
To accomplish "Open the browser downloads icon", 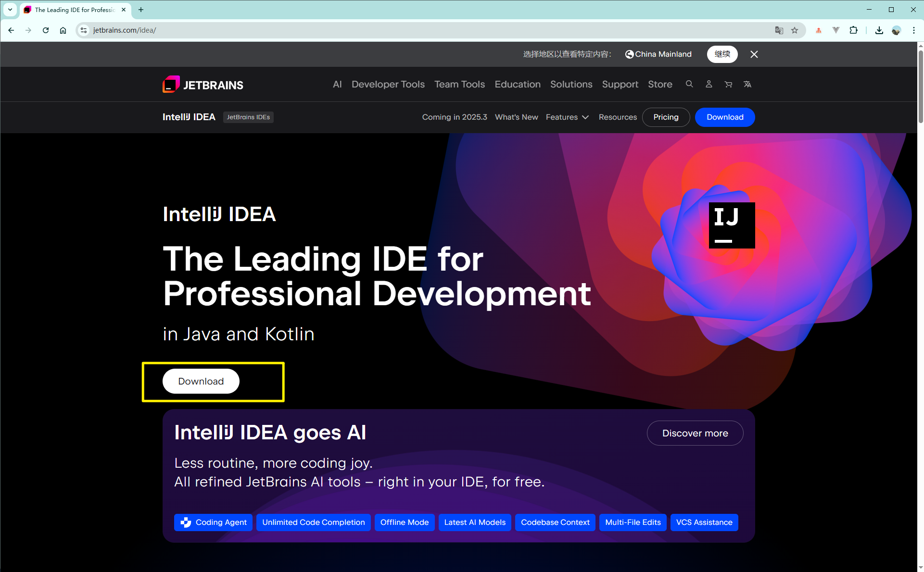I will (879, 30).
